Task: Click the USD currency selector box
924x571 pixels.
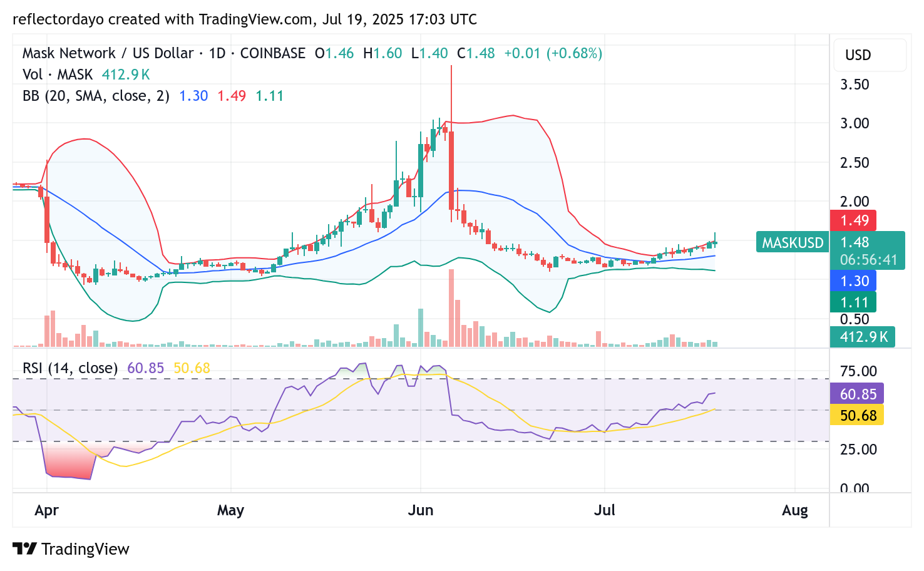Action: coord(870,55)
